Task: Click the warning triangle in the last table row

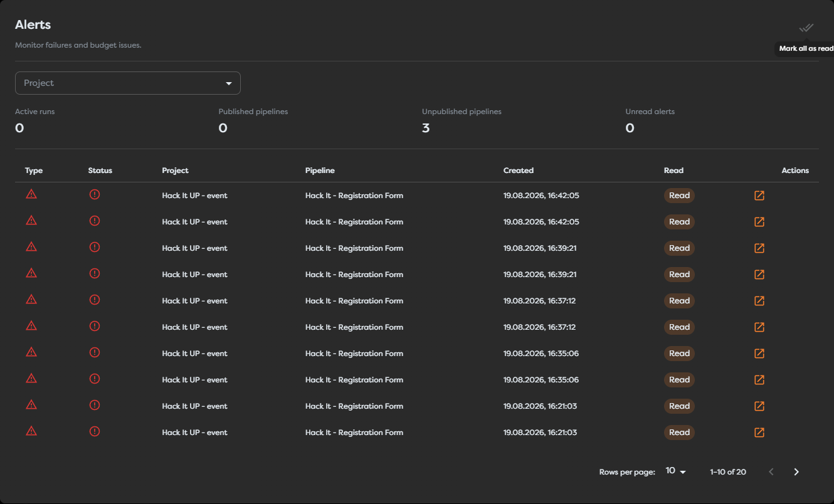Action: 31,431
